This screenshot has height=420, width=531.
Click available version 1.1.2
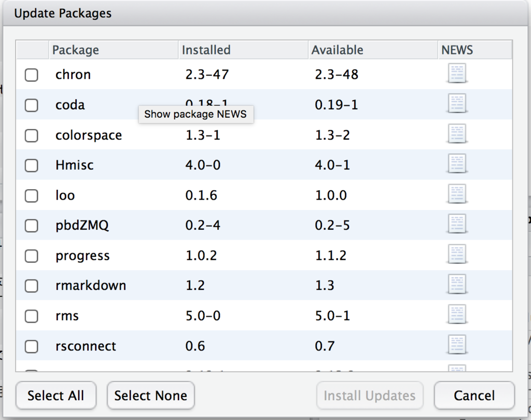coord(331,256)
